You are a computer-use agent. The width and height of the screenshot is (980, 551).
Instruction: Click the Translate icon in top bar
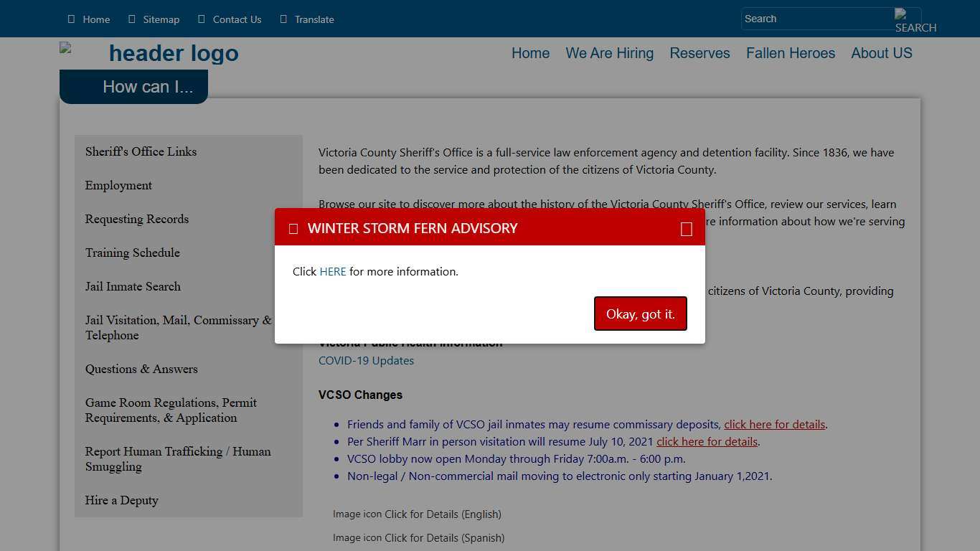click(283, 19)
